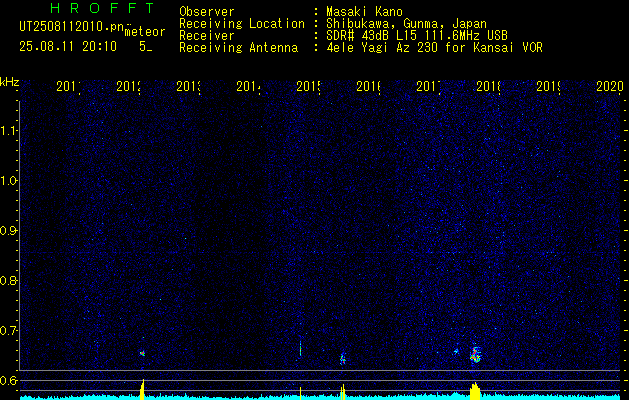
Task: Select the file name UT2508112010.pn
Action: pos(72,27)
